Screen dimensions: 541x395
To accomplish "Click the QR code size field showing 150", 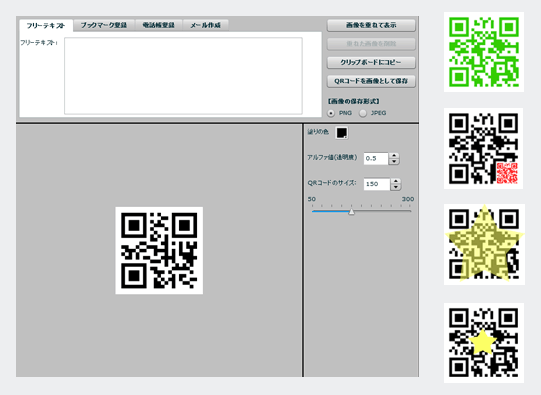I will (x=377, y=184).
